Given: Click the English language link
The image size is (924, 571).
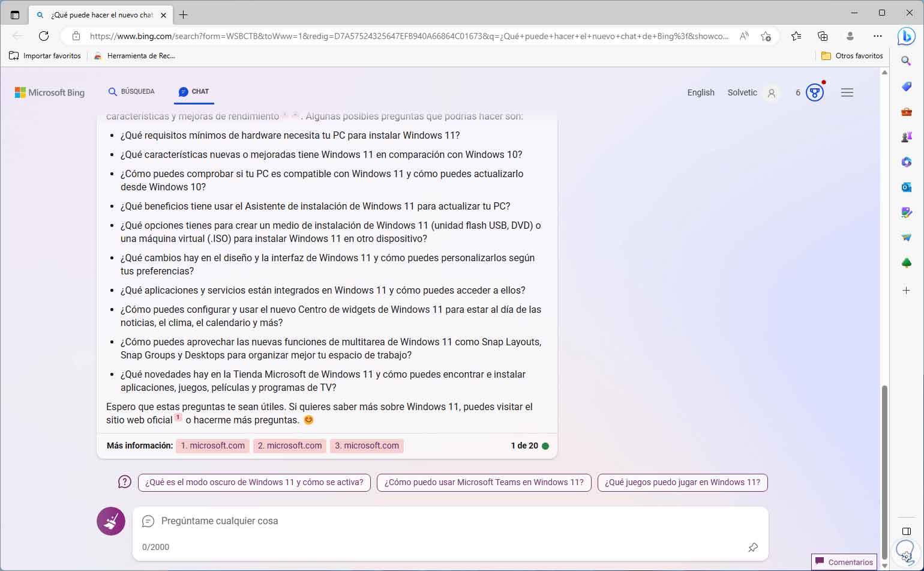Looking at the screenshot, I should click(x=701, y=92).
